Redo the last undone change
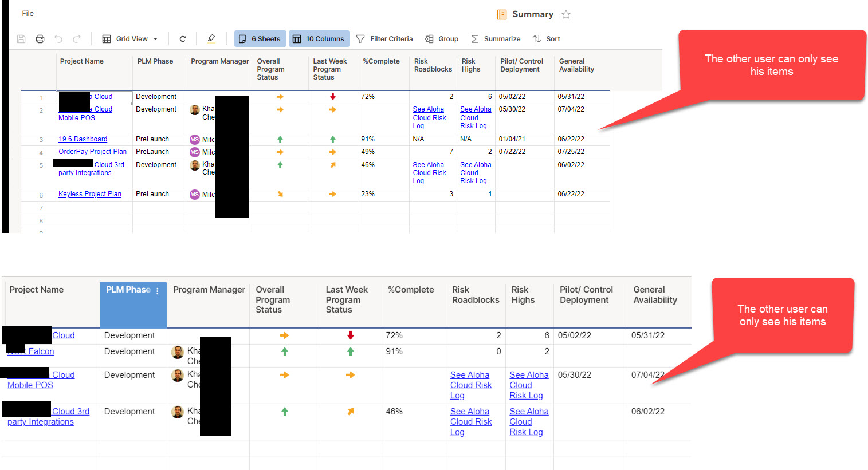 point(75,38)
